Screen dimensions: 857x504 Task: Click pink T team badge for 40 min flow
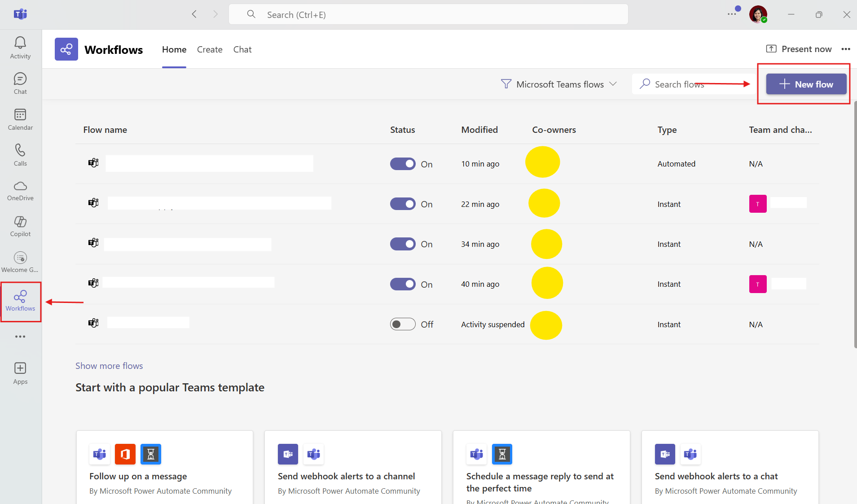click(x=758, y=284)
